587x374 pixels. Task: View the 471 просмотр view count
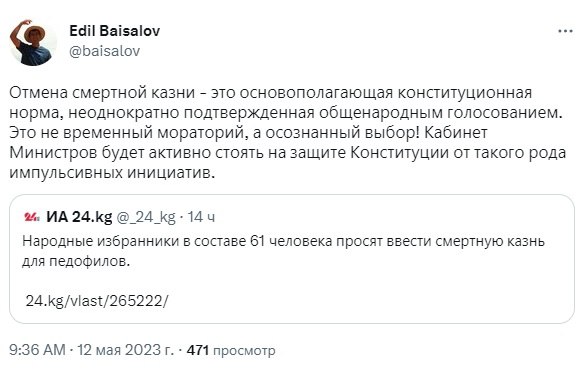click(231, 350)
